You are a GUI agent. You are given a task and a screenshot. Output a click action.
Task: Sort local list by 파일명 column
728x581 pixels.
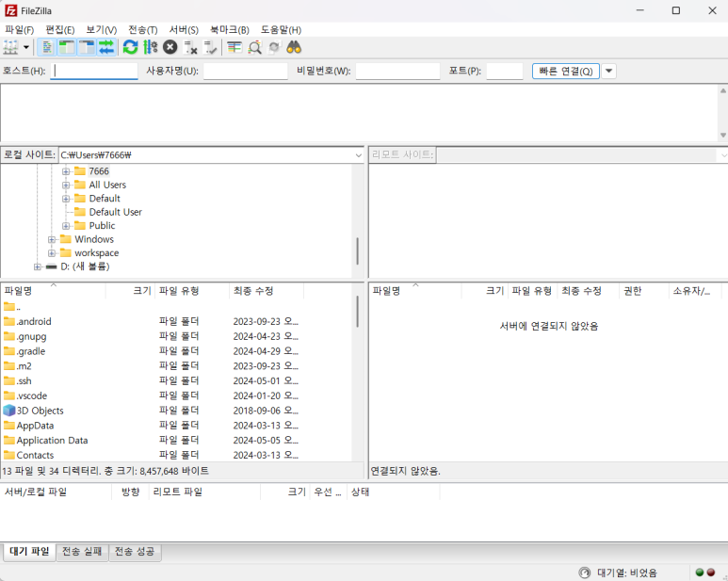(53, 291)
